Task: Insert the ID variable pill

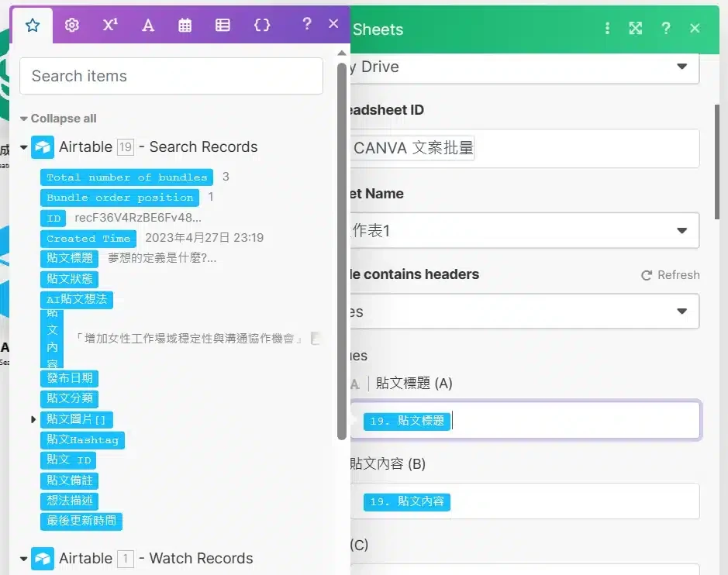Action: 53,218
